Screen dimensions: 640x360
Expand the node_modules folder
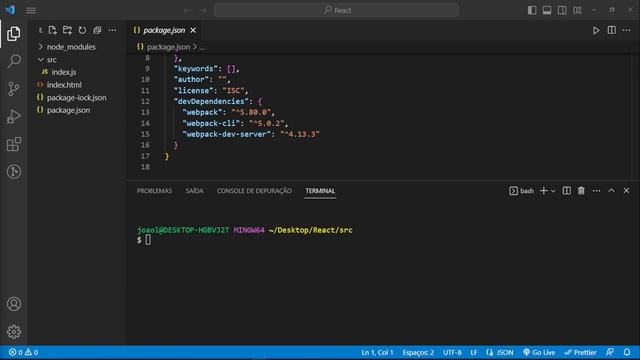[x=71, y=47]
